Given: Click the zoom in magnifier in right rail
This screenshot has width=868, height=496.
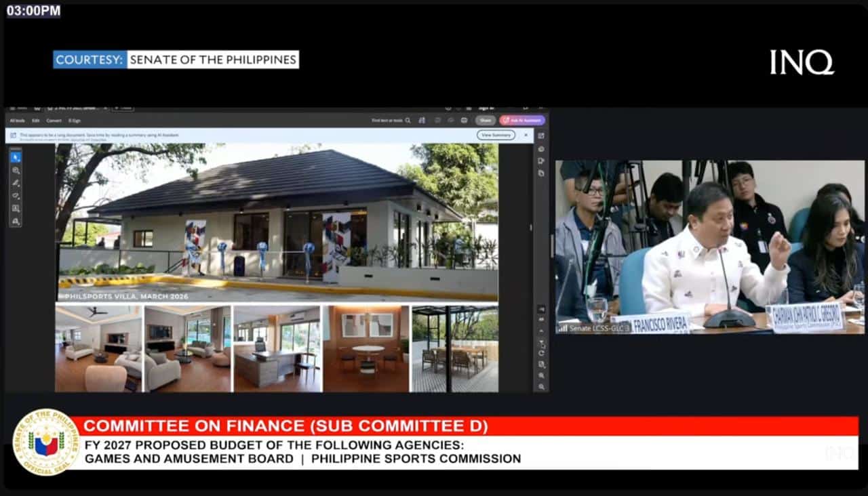Looking at the screenshot, I should [541, 375].
